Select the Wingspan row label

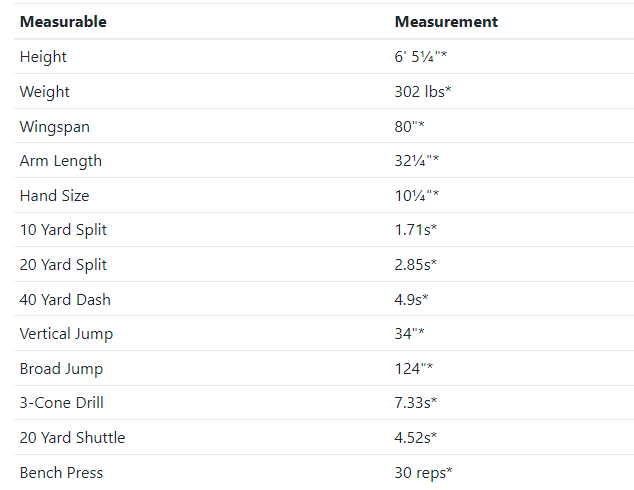coord(55,127)
